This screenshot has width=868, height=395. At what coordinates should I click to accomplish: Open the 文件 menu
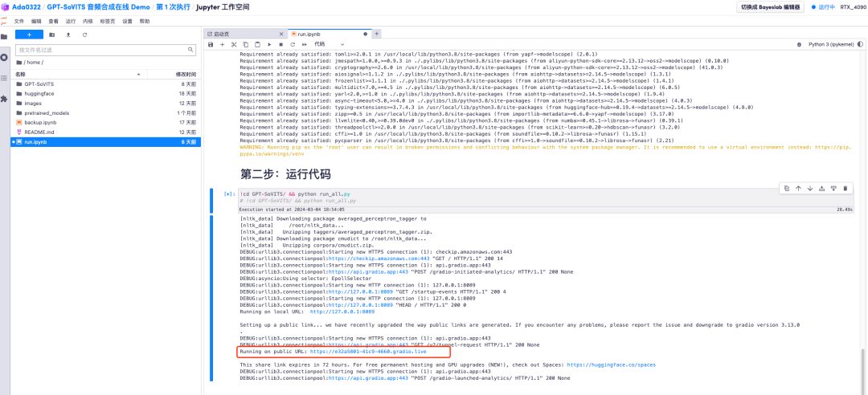[x=18, y=21]
